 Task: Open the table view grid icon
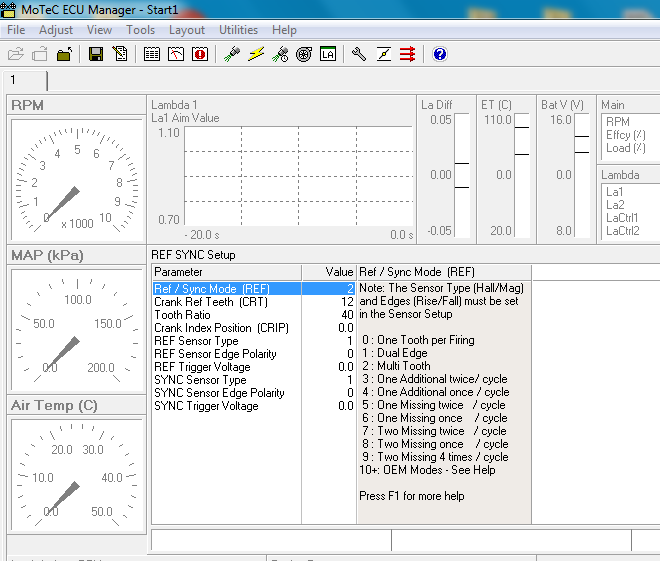[152, 54]
